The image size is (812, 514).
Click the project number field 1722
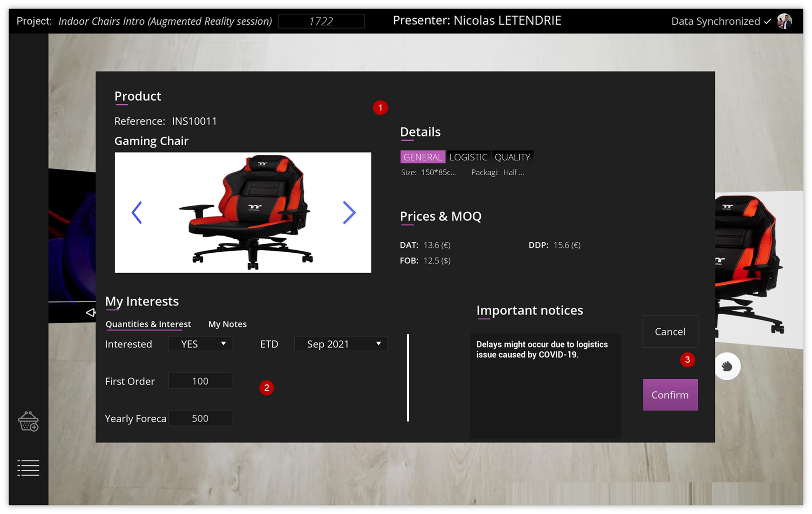pos(321,21)
